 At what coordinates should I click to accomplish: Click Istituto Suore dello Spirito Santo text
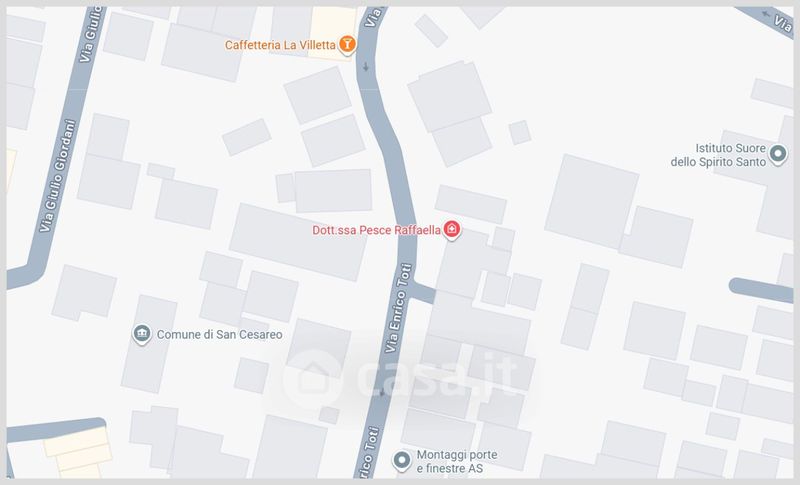coord(718,155)
